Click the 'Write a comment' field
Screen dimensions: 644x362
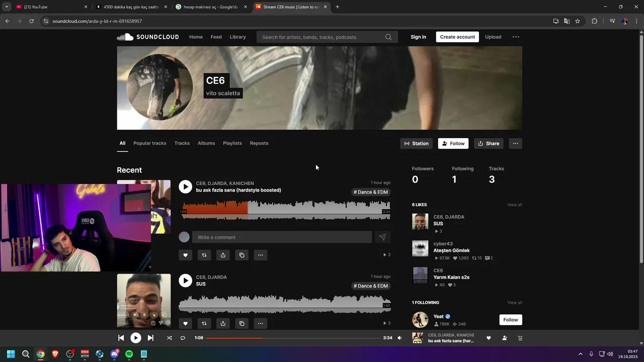click(x=282, y=237)
